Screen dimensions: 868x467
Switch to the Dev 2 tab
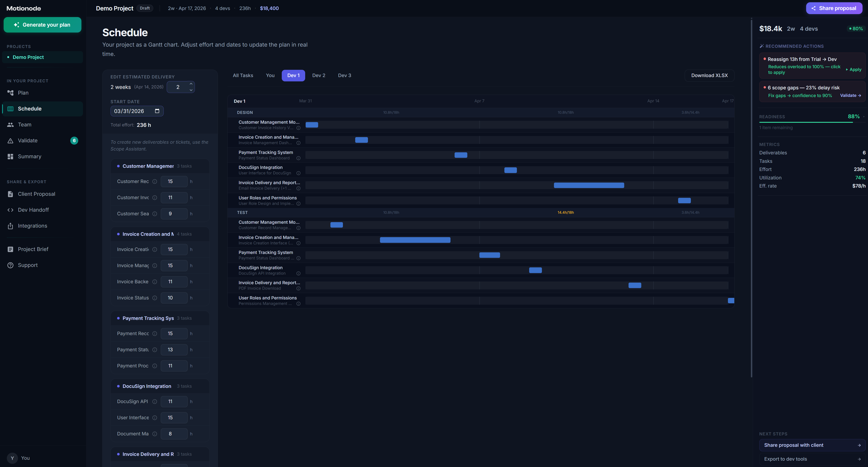point(318,75)
